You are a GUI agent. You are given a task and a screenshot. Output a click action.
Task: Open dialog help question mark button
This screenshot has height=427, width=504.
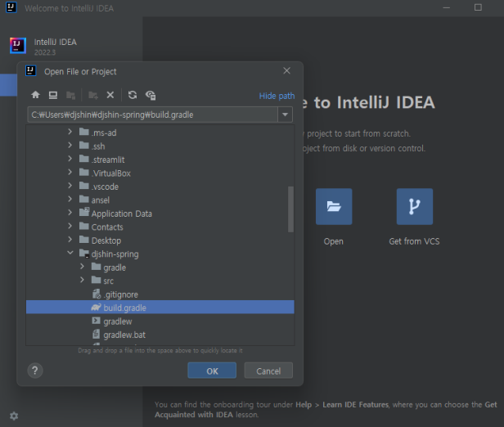35,371
